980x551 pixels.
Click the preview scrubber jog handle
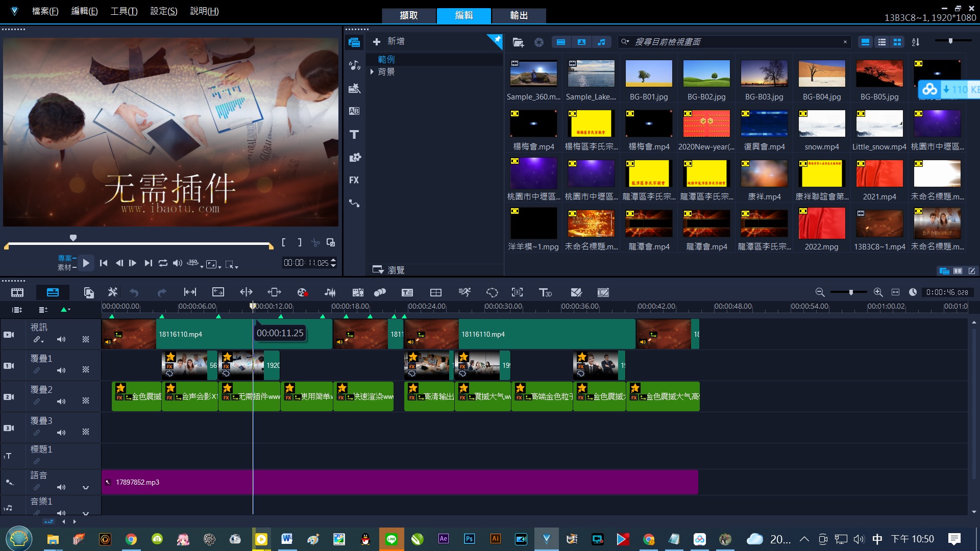tap(73, 238)
